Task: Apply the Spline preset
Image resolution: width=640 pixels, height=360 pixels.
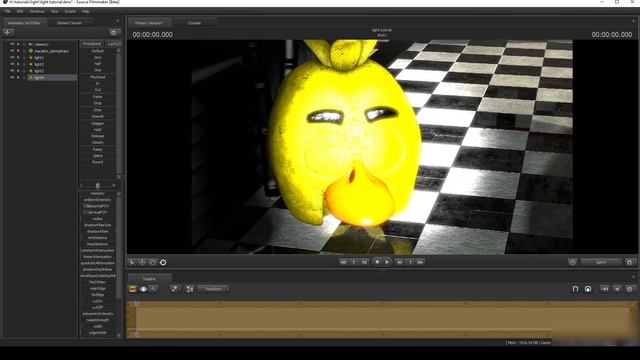Action: pyautogui.click(x=98, y=156)
